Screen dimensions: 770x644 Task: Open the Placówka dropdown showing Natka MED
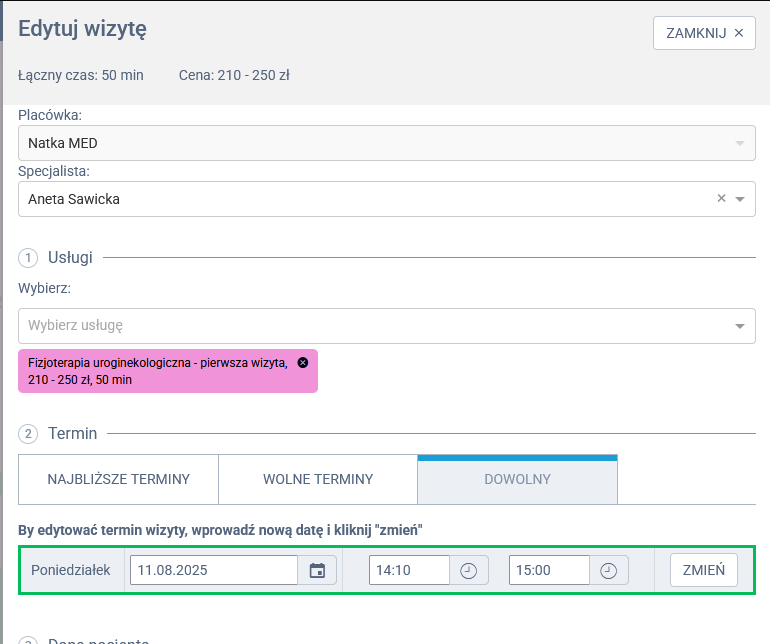click(x=386, y=143)
